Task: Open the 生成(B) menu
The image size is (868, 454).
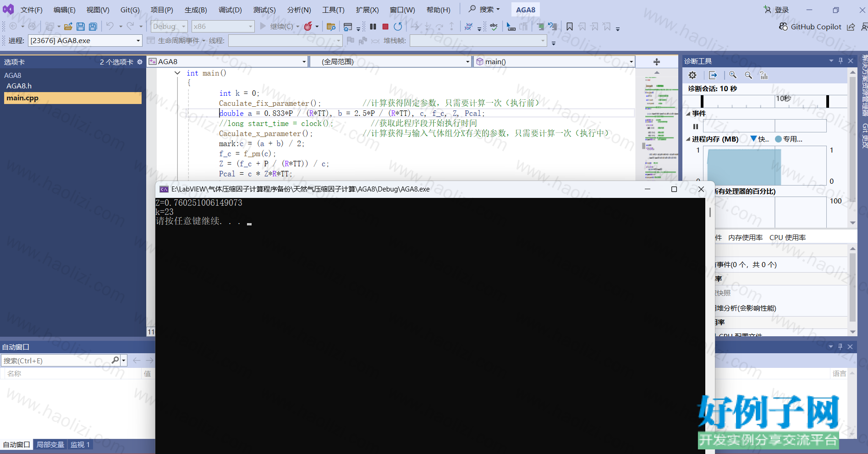Action: (196, 10)
